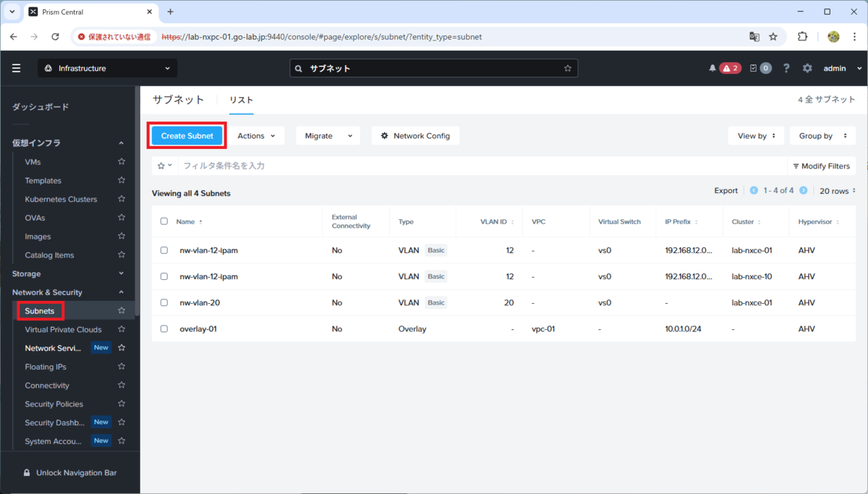Bookmark the VMs sidebar item star

(x=122, y=162)
